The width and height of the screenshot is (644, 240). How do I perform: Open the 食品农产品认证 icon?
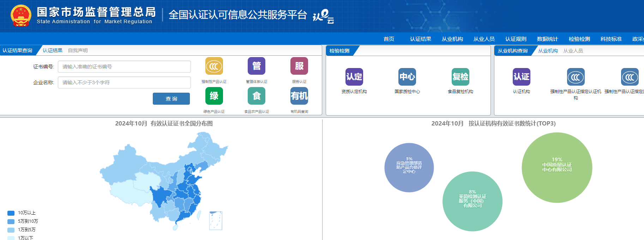257,96
